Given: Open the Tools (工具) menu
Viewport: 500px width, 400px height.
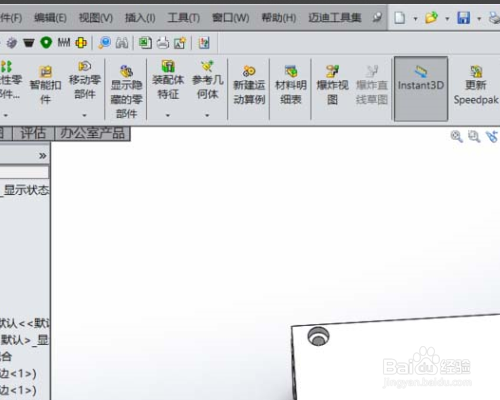Looking at the screenshot, I should tap(184, 18).
